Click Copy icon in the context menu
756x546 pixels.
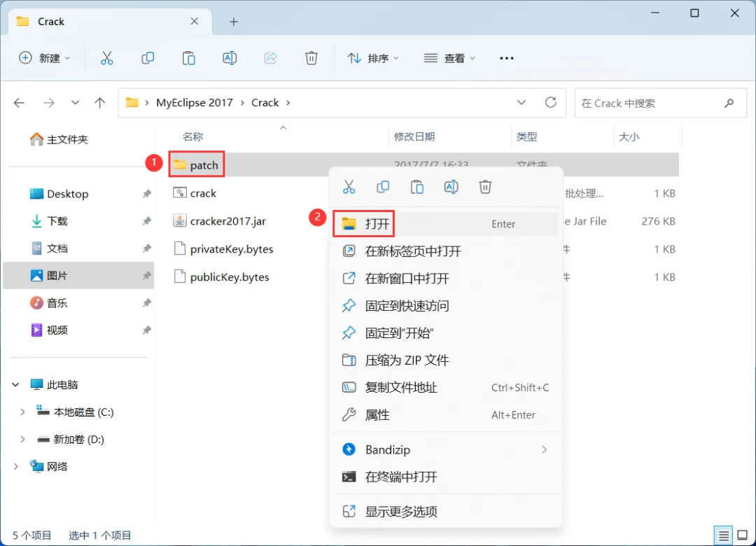pos(383,187)
